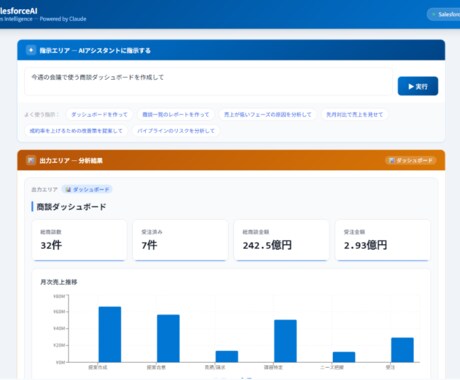The image size is (460, 380).
Task: Choose the 売上が低いフェーズの原因を分析して chip
Action: point(268,114)
